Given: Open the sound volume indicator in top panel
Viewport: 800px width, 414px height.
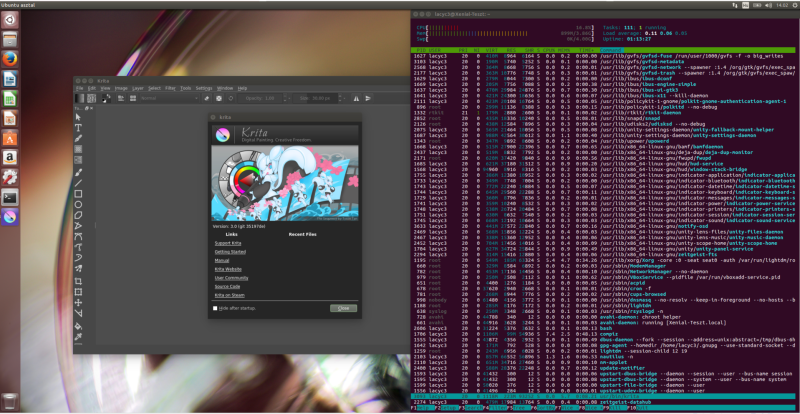Looking at the screenshot, I should click(766, 5).
